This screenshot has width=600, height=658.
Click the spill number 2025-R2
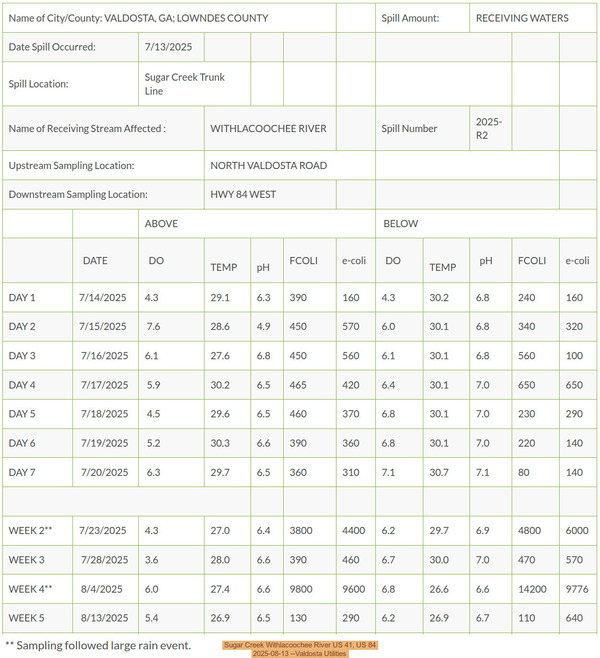coord(488,128)
